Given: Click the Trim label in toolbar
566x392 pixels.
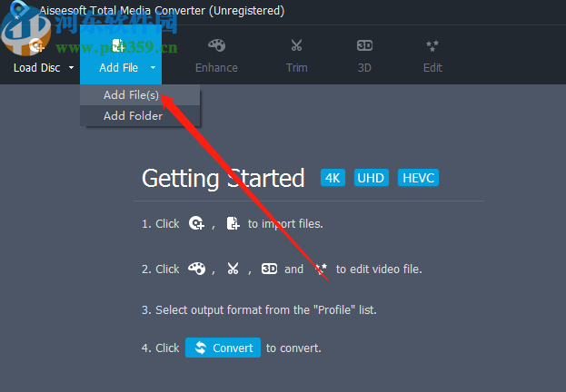Looking at the screenshot, I should (297, 68).
